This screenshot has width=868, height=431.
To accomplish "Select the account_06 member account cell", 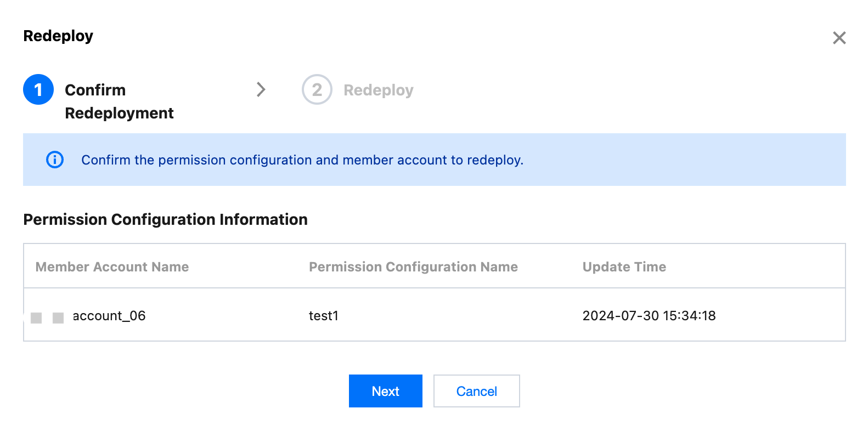I will pyautogui.click(x=109, y=316).
